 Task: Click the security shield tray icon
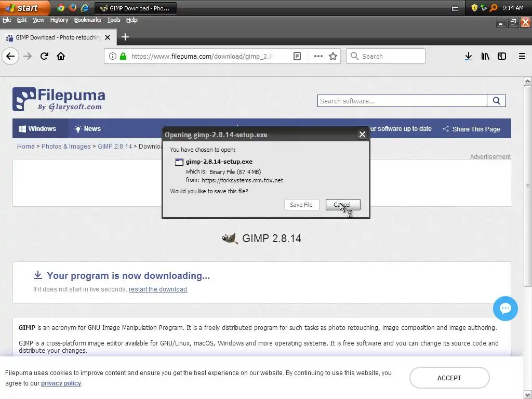click(474, 8)
